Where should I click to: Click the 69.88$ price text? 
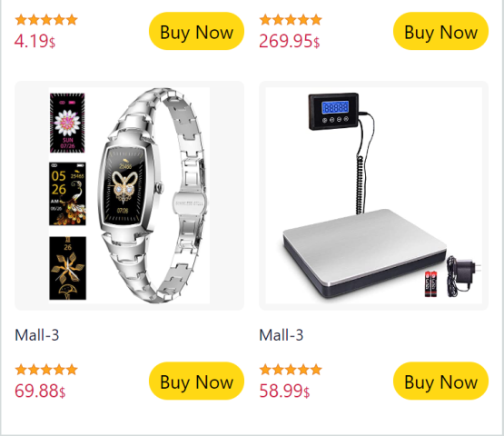coord(40,391)
